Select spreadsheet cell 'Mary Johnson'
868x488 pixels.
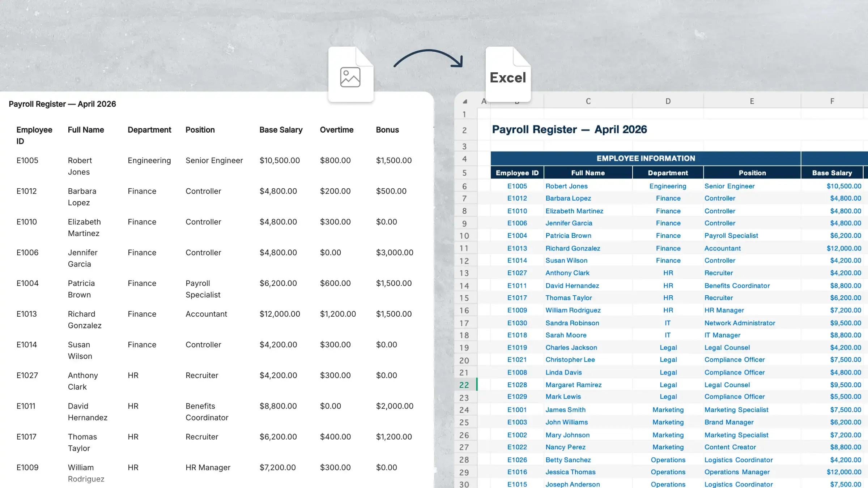tap(588, 435)
